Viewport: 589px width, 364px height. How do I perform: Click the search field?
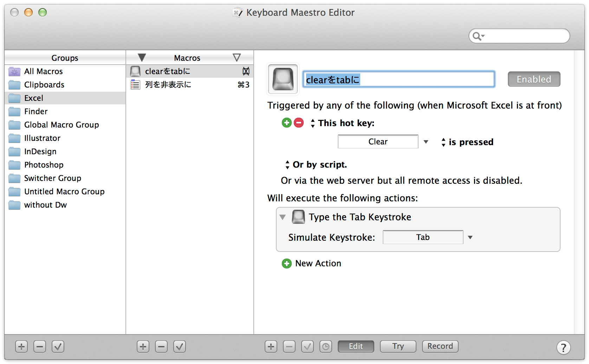click(x=519, y=36)
